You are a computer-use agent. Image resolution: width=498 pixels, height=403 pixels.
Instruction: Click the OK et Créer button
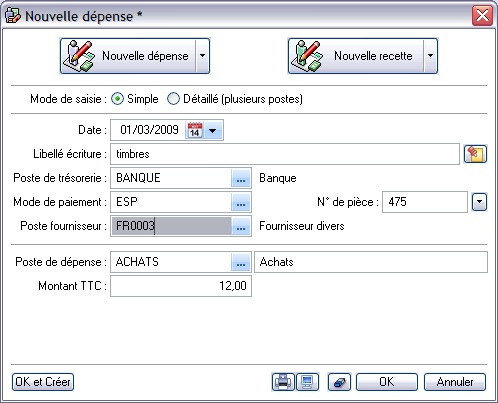[x=43, y=382]
